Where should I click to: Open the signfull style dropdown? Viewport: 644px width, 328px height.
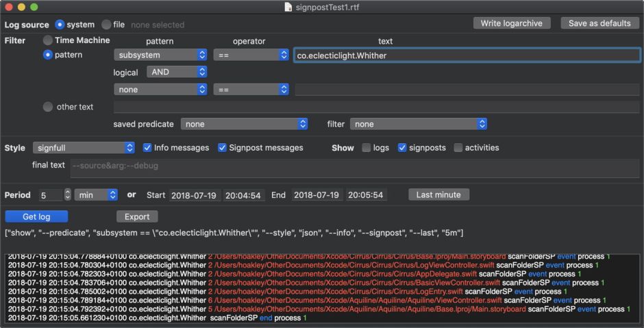(84, 148)
